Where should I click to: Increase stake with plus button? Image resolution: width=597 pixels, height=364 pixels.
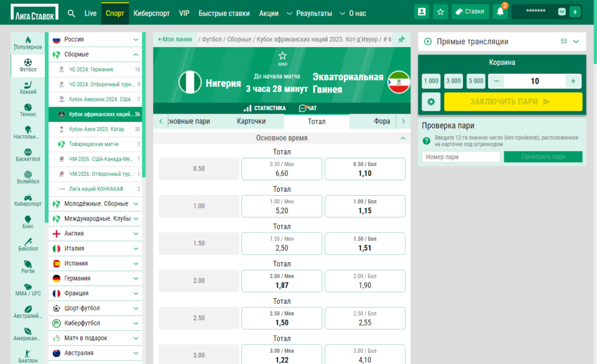[x=573, y=81]
